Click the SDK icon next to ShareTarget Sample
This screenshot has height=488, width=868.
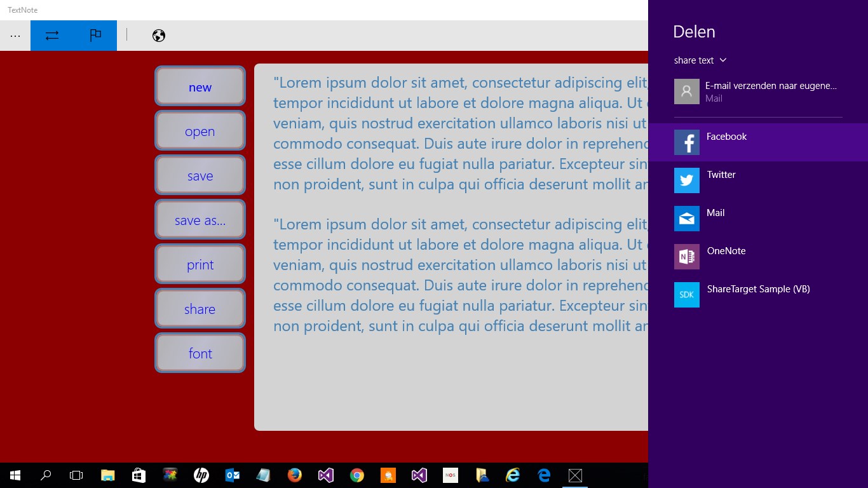click(x=687, y=295)
